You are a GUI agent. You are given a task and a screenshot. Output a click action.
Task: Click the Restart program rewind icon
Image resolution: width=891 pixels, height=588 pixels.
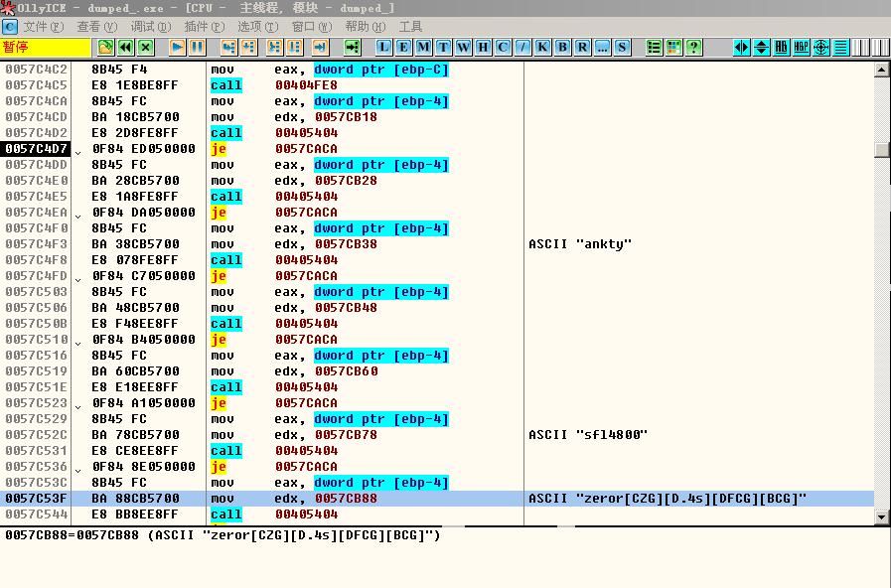click(125, 47)
